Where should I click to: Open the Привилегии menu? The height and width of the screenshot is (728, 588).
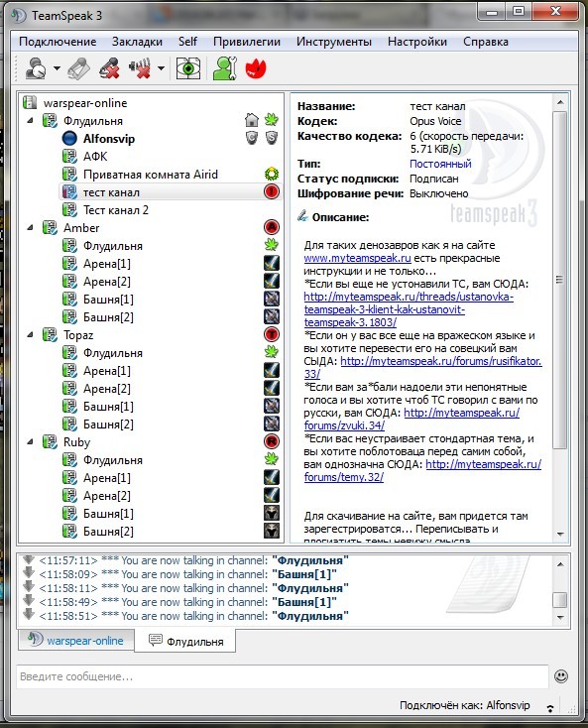[x=247, y=42]
